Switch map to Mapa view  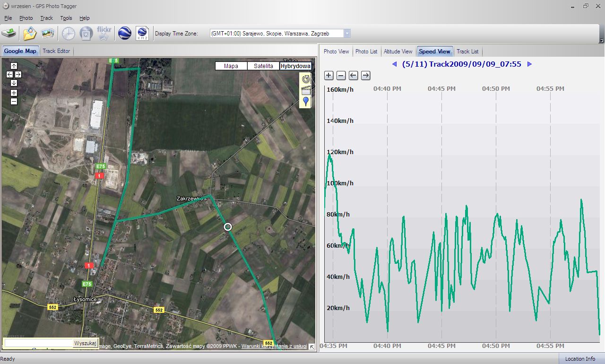point(231,66)
